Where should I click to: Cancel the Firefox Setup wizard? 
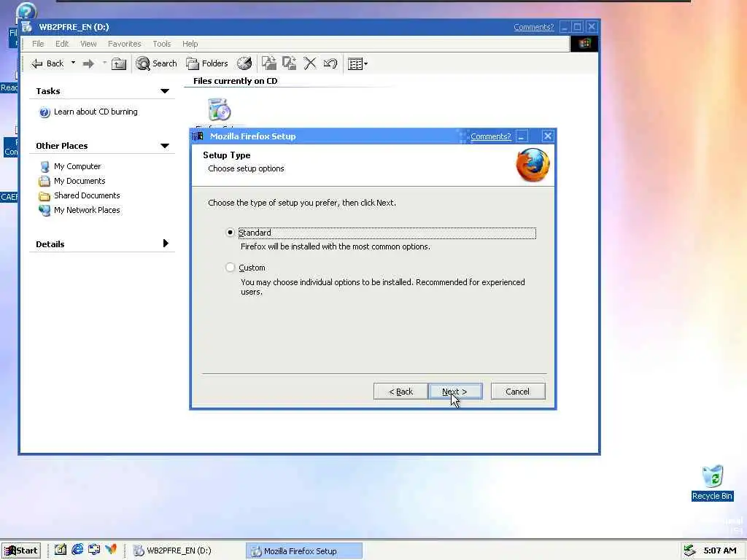coord(518,392)
